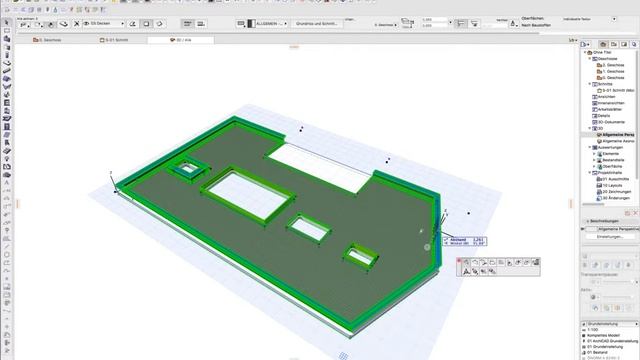Toggle the Abstand checkmark in tracker
Viewport: 640px width, 360px height.
[446, 240]
